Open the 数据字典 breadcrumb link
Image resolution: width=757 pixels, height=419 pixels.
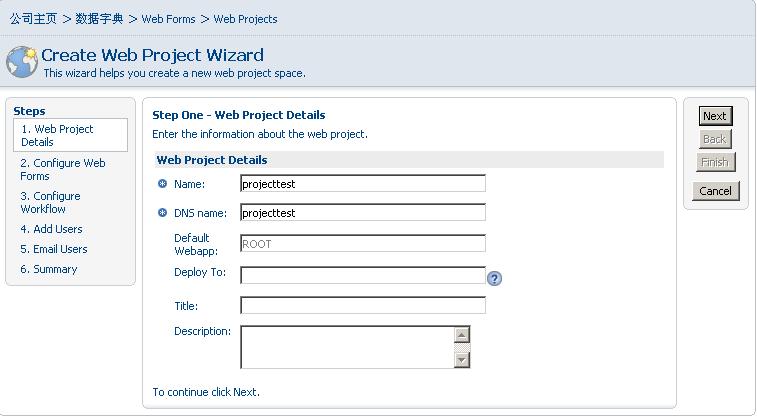coord(99,19)
